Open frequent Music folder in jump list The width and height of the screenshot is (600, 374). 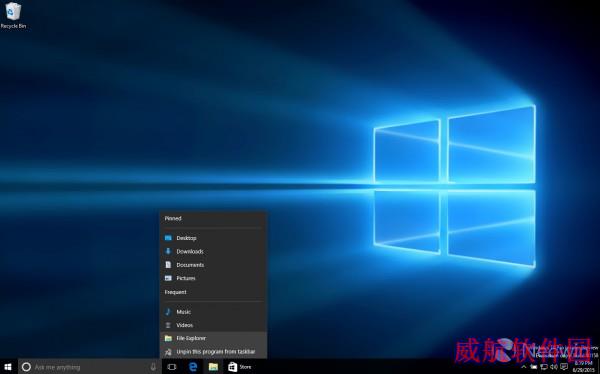213,312
